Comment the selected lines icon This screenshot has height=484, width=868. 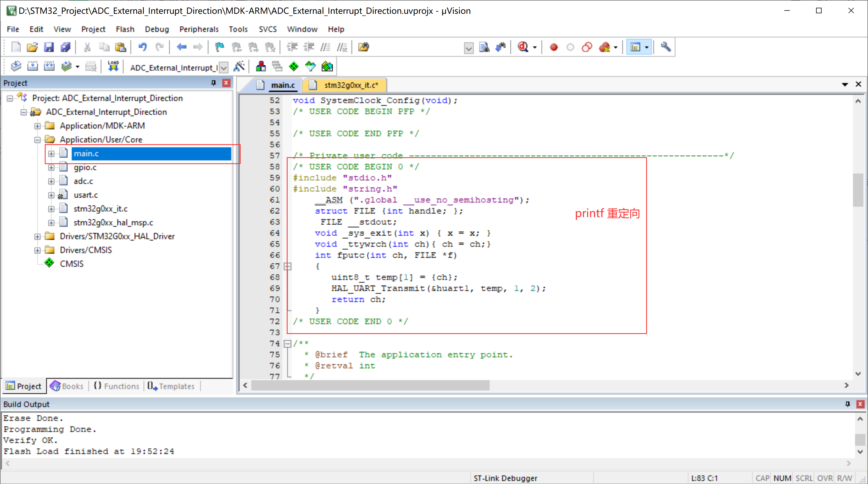click(x=325, y=47)
